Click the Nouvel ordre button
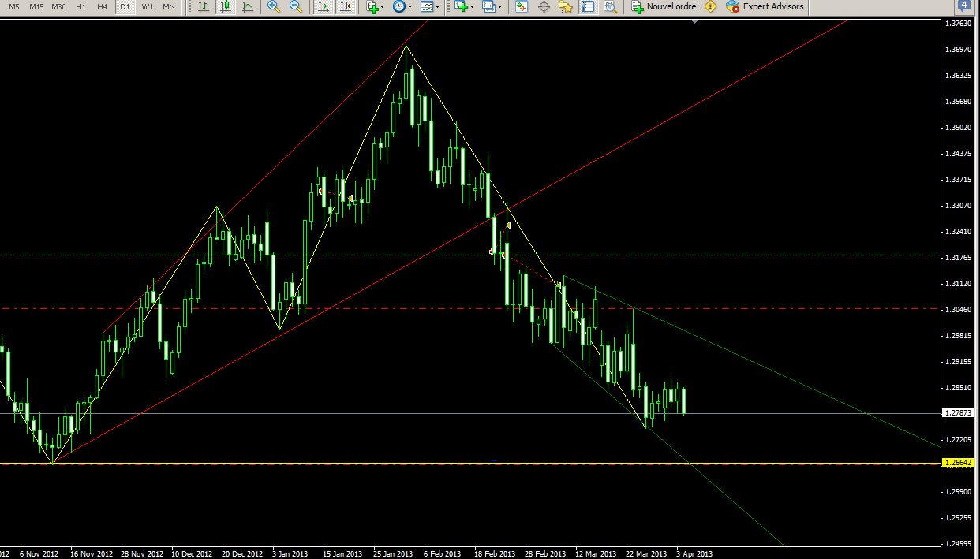The height and width of the screenshot is (559, 980). [x=664, y=6]
